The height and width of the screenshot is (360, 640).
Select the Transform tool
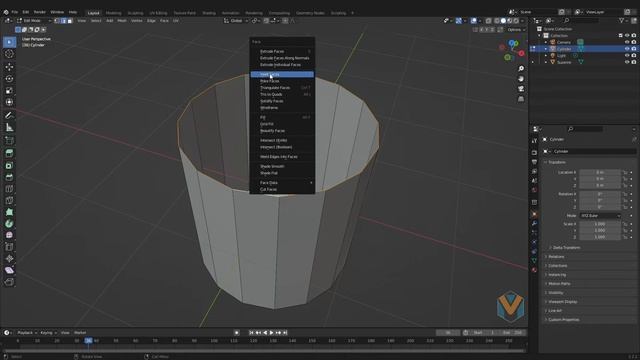tap(9, 102)
